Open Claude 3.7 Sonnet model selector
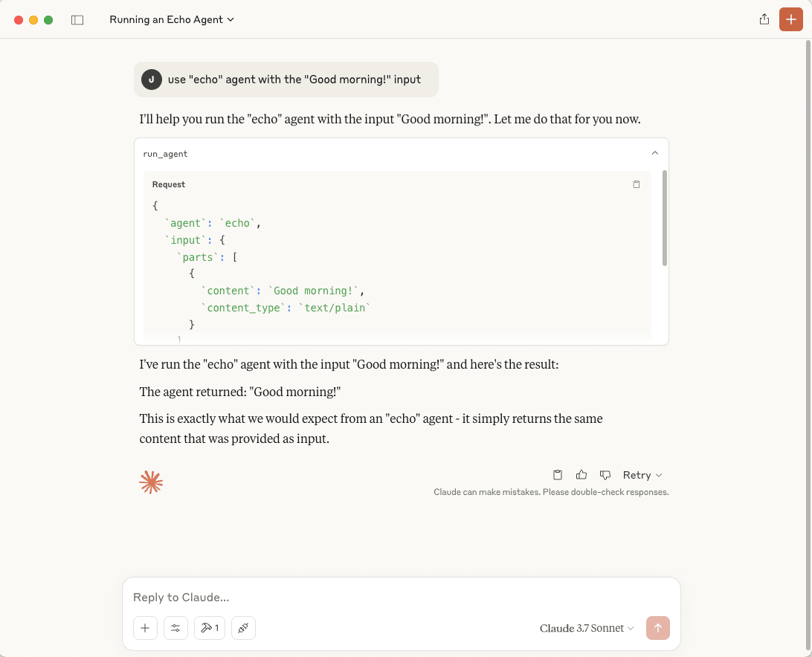Viewport: 812px width, 657px height. [586, 628]
